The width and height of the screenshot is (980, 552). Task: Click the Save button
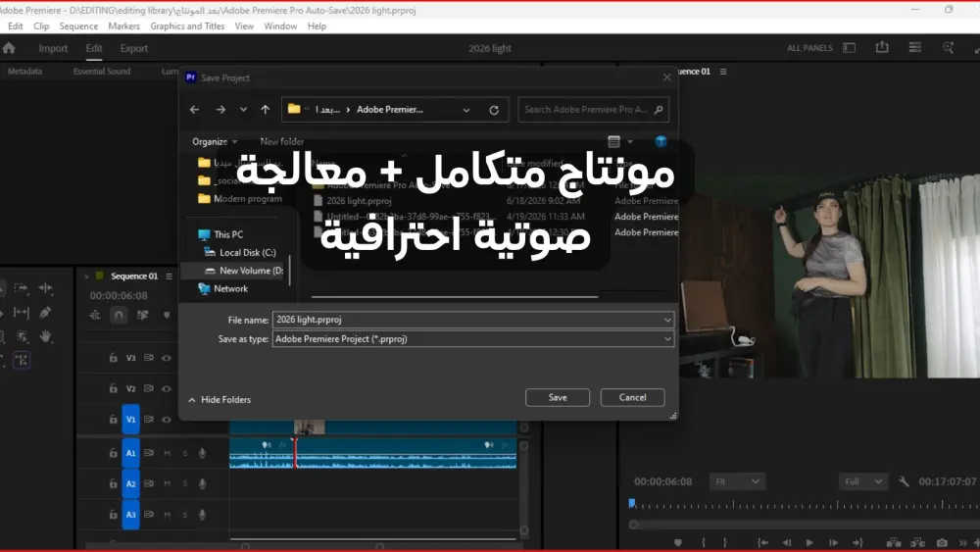coord(558,398)
